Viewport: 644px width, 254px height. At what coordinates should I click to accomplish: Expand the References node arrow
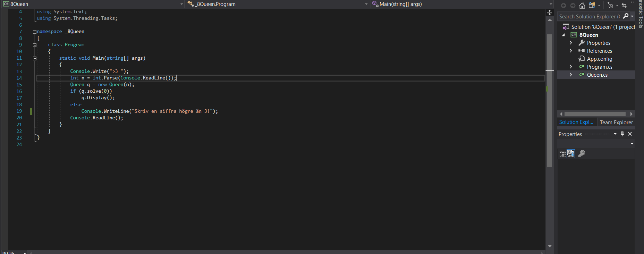point(571,51)
